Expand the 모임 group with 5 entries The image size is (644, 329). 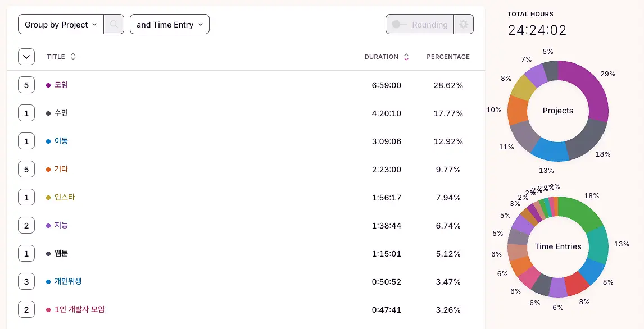pyautogui.click(x=26, y=85)
